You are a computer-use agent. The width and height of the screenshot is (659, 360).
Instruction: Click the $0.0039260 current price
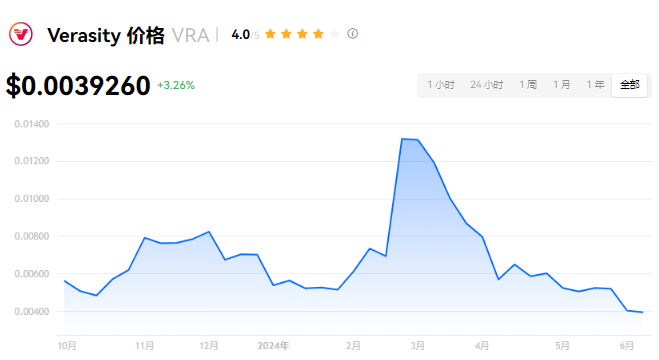(78, 86)
